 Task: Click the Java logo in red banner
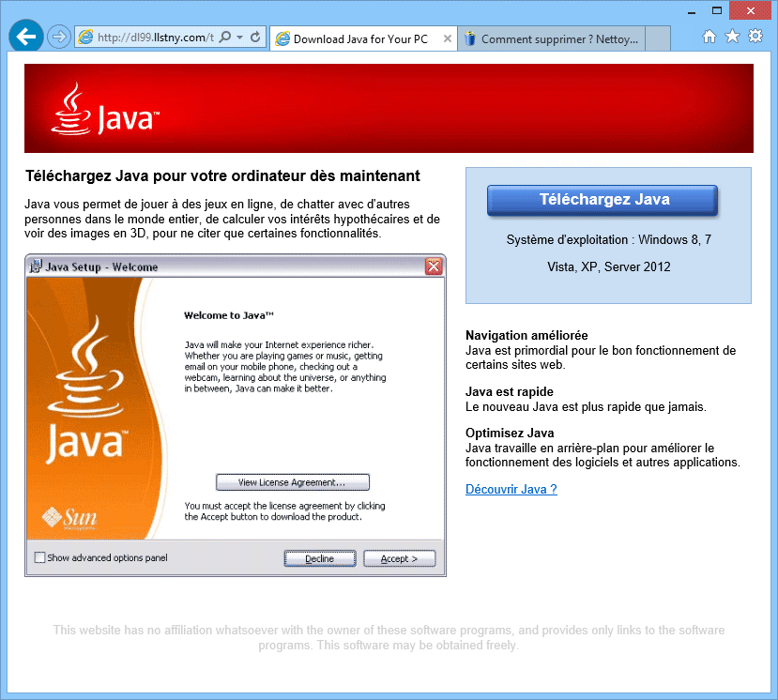click(105, 110)
